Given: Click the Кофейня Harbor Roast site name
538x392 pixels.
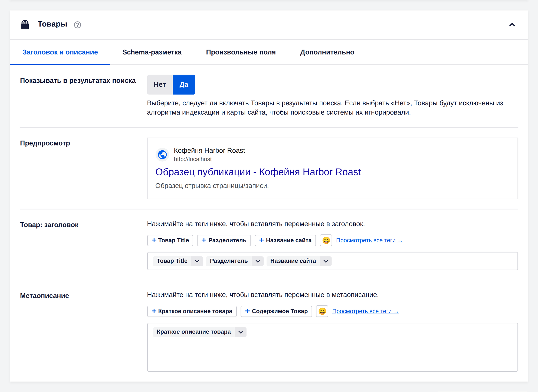Looking at the screenshot, I should (x=209, y=150).
